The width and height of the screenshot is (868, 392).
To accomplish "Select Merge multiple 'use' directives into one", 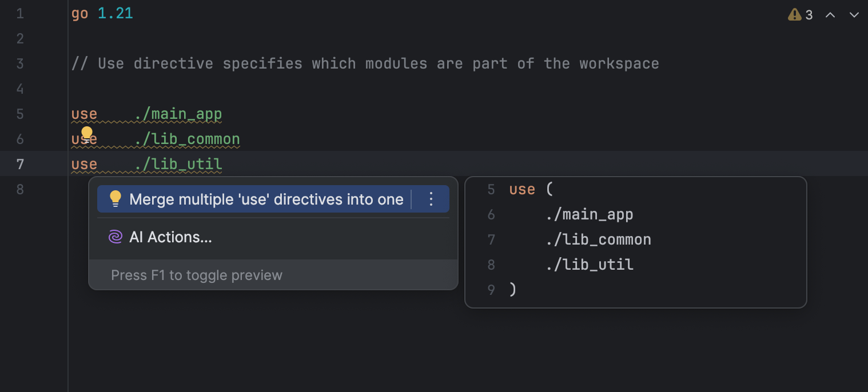I will pos(265,199).
